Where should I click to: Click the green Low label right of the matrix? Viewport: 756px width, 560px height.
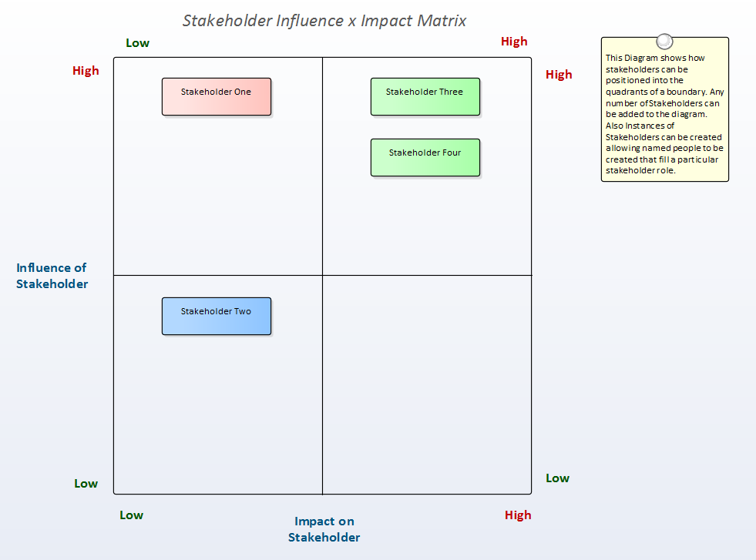(557, 478)
